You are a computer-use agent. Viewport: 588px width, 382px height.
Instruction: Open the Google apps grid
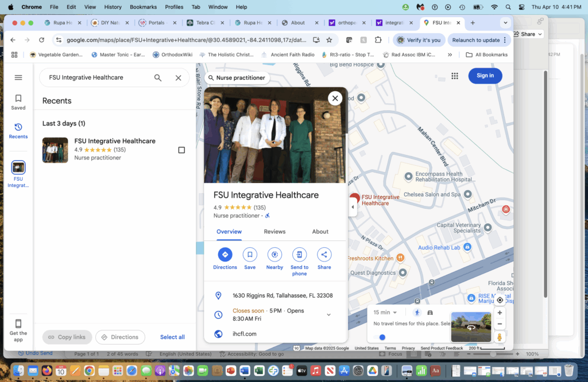(455, 76)
